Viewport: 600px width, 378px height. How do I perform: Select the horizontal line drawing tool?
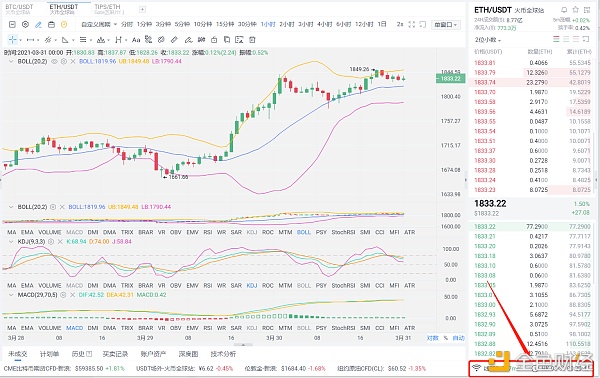point(31,40)
